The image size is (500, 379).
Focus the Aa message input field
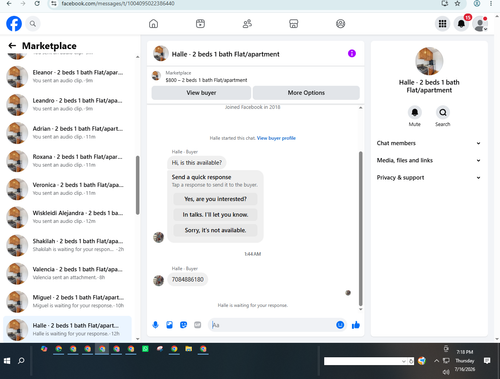[272, 325]
